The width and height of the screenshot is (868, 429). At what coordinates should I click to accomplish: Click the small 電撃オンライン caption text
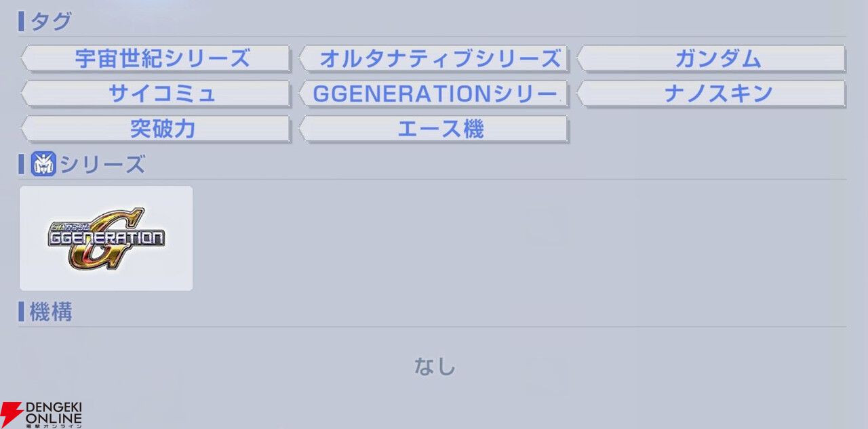pyautogui.click(x=54, y=425)
